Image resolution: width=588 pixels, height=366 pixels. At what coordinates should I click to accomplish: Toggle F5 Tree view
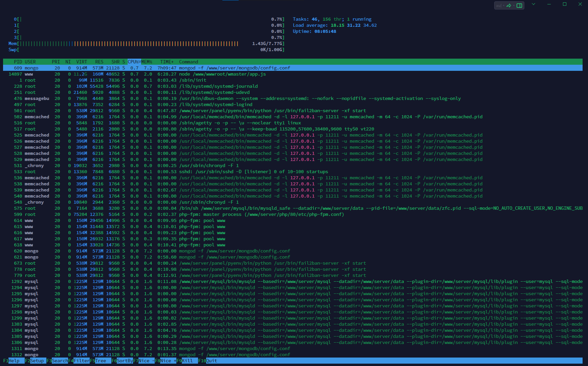click(101, 361)
